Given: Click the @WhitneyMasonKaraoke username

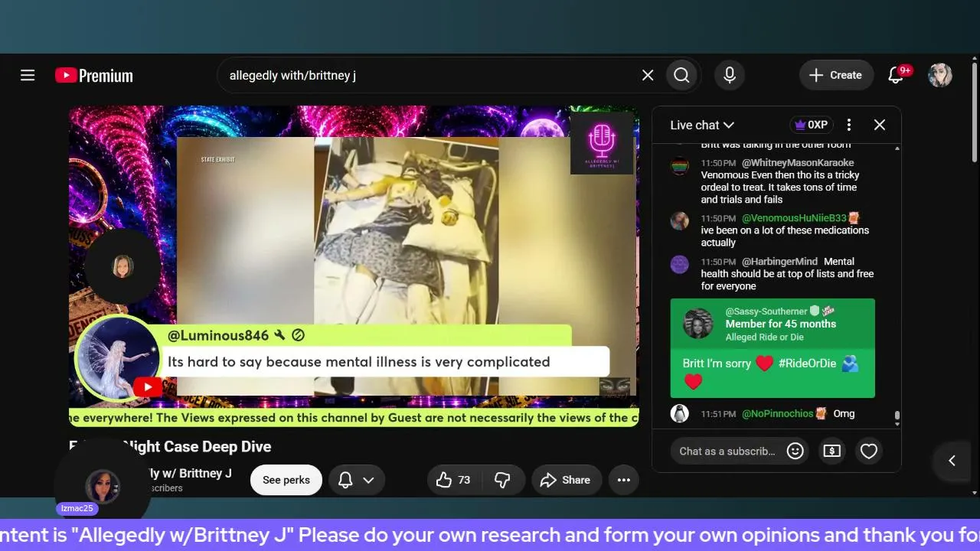Looking at the screenshot, I should click(x=798, y=163).
